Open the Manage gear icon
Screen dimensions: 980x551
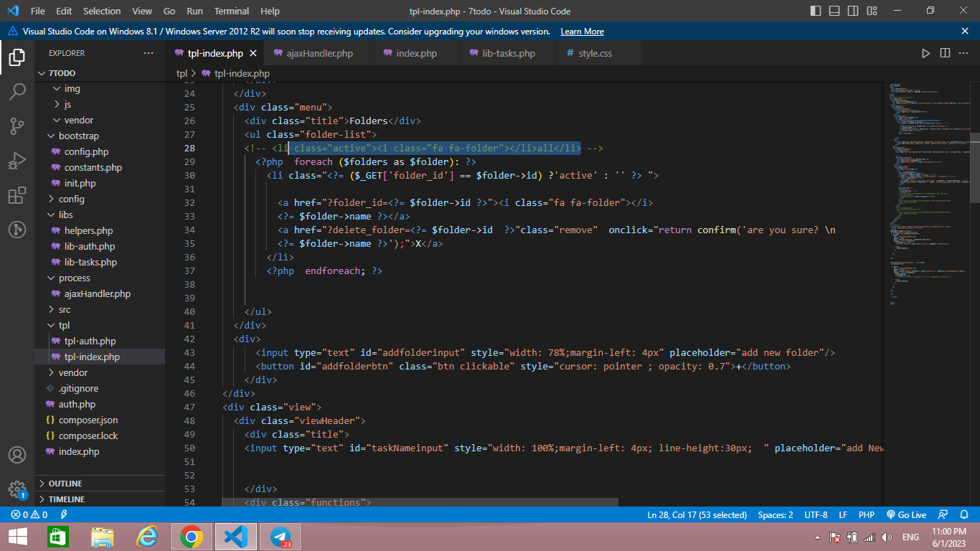17,489
